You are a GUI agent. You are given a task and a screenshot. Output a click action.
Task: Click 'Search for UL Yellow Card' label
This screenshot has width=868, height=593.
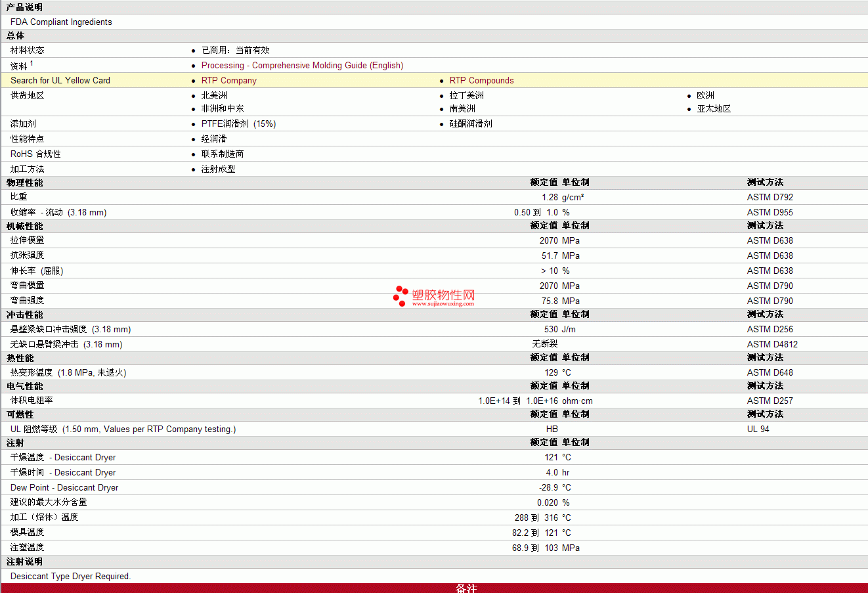(x=60, y=80)
